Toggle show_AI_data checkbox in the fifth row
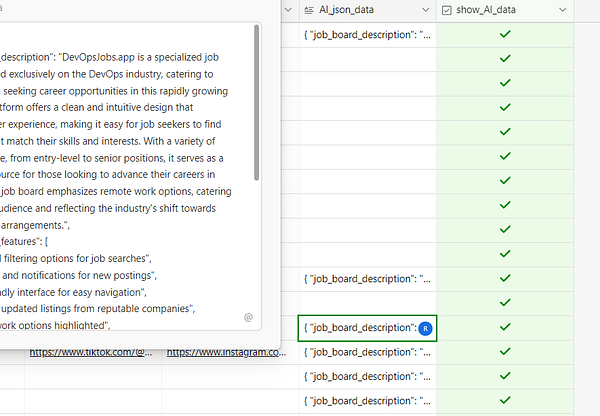 tap(505, 132)
